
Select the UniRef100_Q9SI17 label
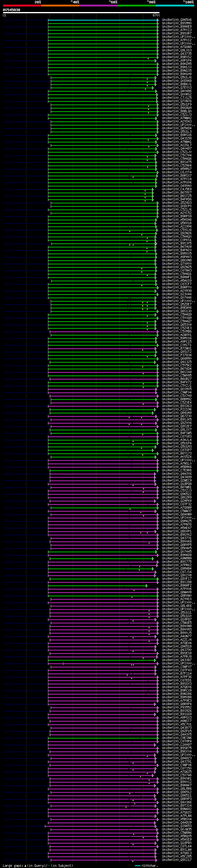177,860
